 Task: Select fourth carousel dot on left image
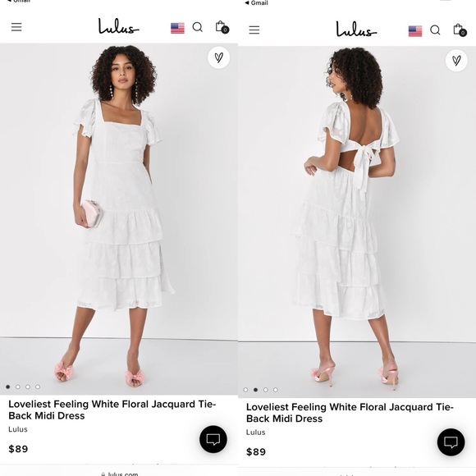[x=38, y=387]
